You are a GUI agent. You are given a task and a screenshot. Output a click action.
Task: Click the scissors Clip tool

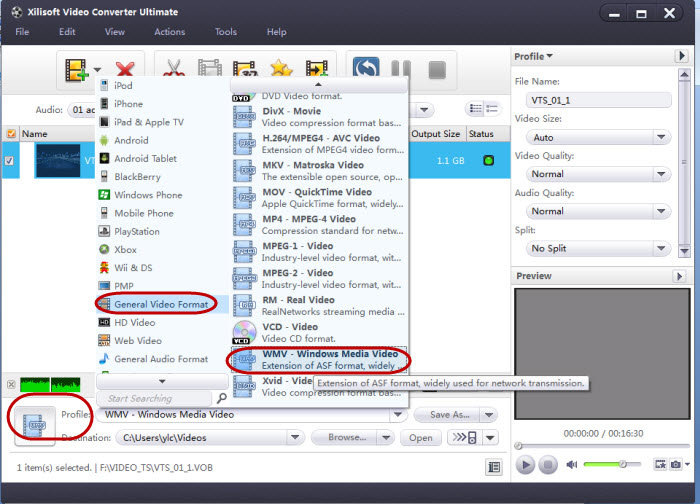pos(173,69)
